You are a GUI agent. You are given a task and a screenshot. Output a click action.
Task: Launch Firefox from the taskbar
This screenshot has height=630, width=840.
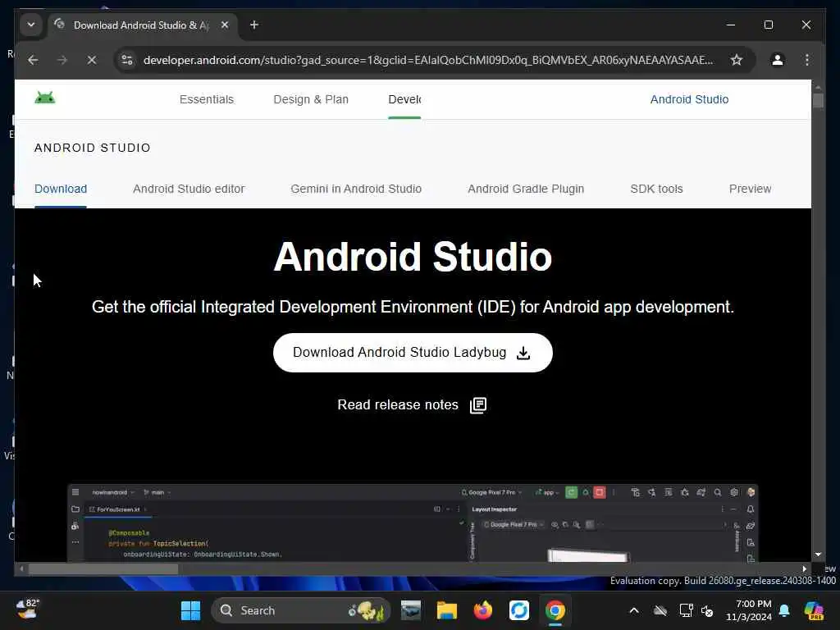coord(482,610)
